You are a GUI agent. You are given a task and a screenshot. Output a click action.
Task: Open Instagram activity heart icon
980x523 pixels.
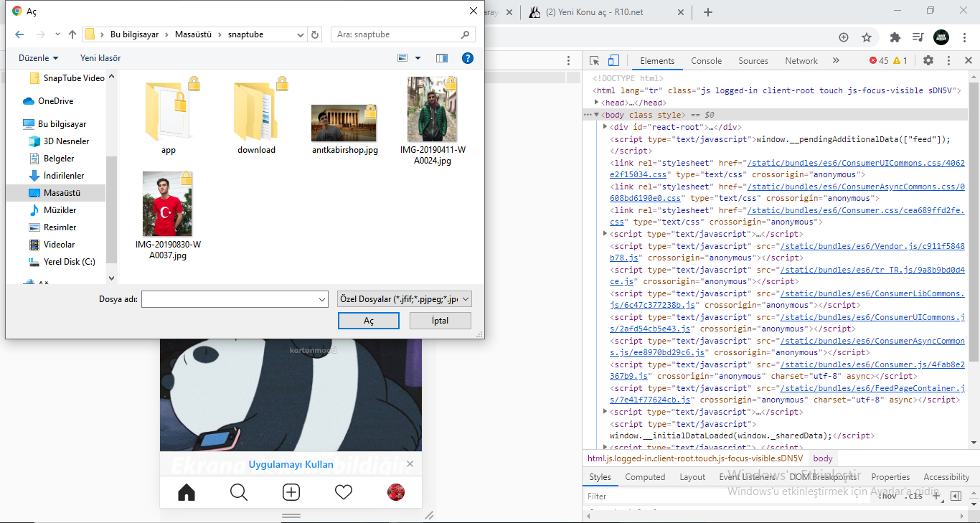point(344,492)
